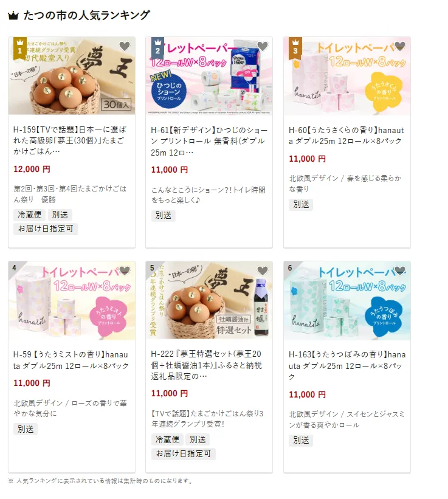Image resolution: width=448 pixels, height=499 pixels.
Task: Click the blue rank 2 crown badge
Action: (157, 49)
